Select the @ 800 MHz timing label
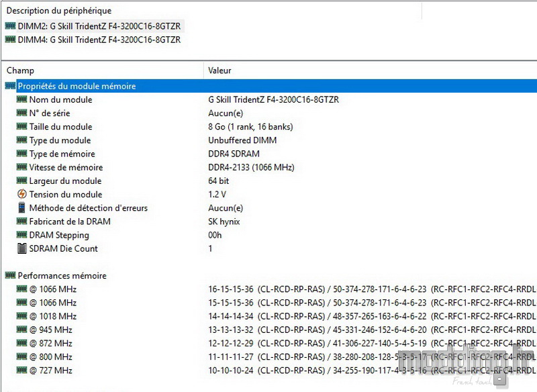This screenshot has height=392, width=537. (51, 356)
